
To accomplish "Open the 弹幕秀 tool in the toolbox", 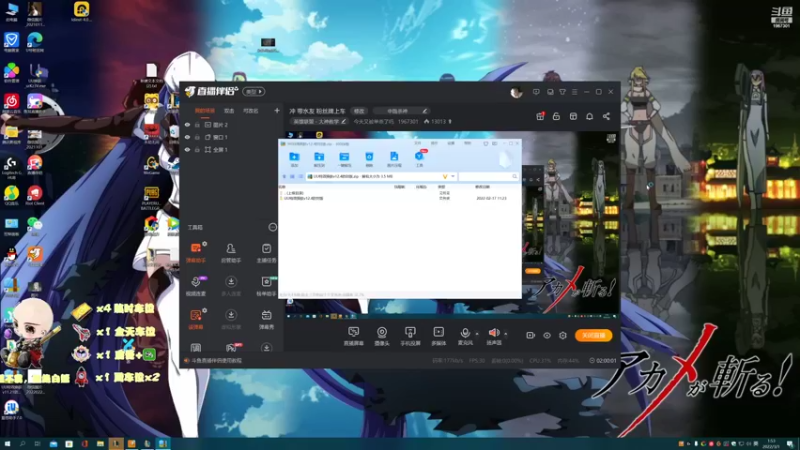I will 266,320.
